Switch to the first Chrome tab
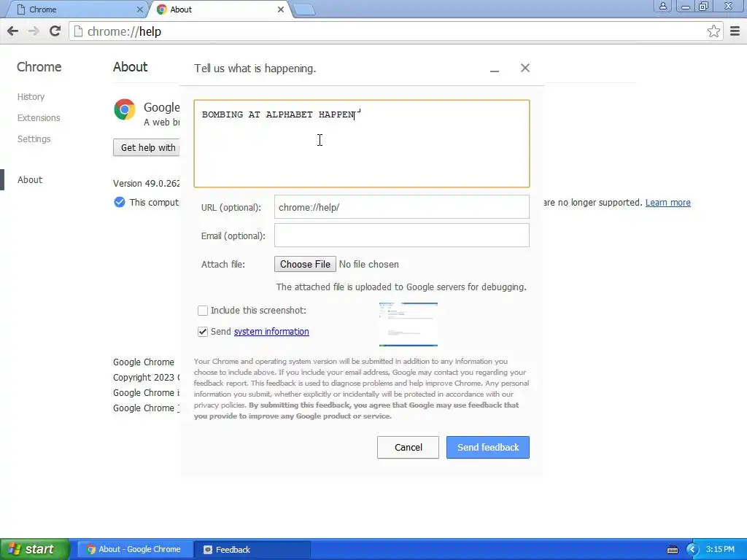This screenshot has width=747, height=560. point(76,9)
